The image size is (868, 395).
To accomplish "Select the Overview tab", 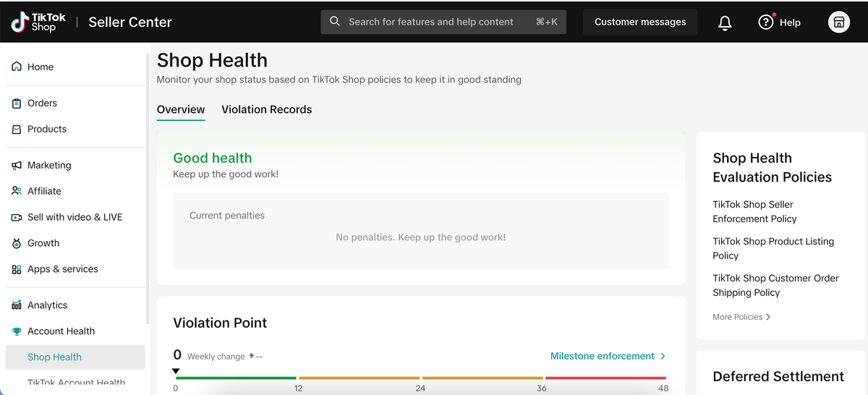I will pos(181,110).
